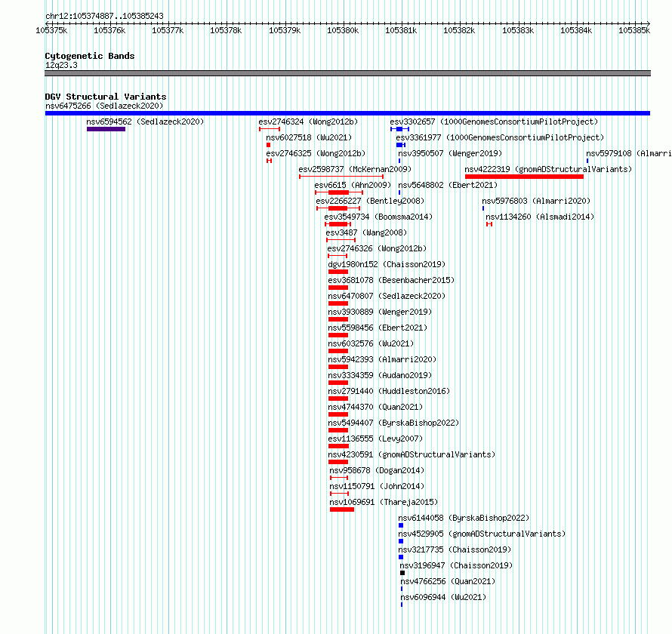Click the red square under nsv6027518
This screenshot has width=672, height=634.
(268, 145)
